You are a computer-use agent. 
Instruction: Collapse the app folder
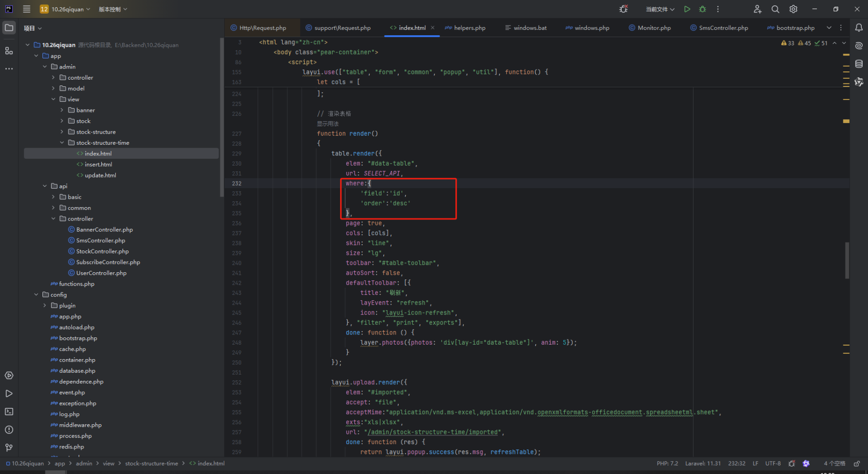(36, 56)
